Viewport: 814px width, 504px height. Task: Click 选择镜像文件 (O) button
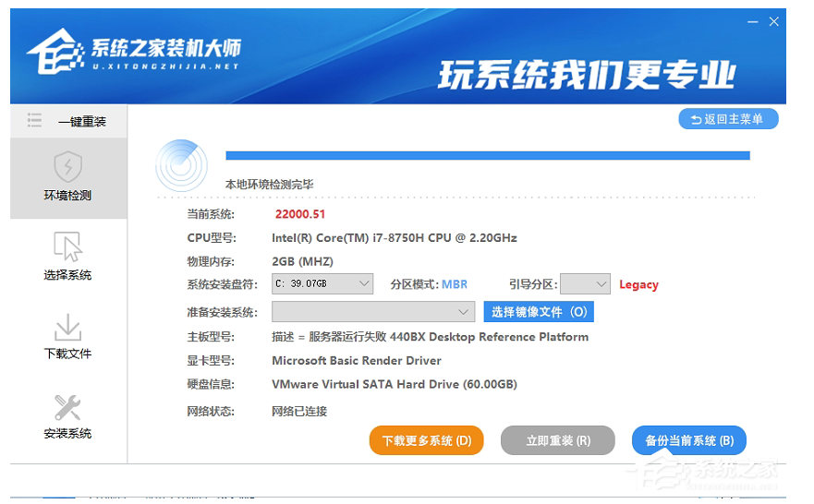[539, 312]
